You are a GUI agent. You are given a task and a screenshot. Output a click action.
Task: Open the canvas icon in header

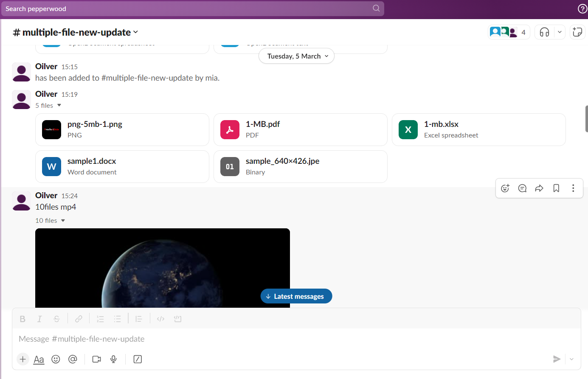tap(577, 32)
